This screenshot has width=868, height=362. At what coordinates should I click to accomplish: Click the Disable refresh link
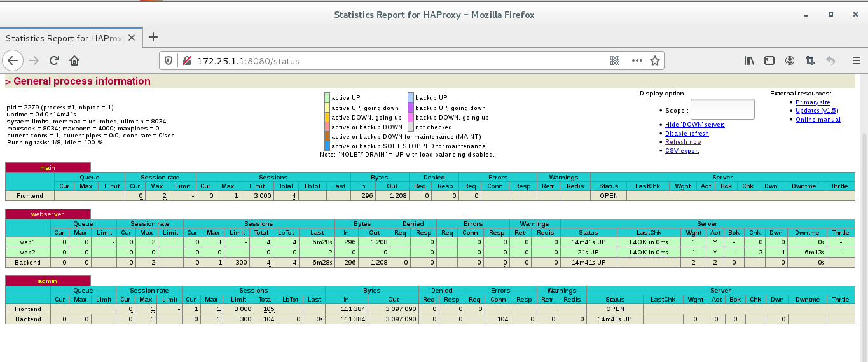tap(687, 134)
